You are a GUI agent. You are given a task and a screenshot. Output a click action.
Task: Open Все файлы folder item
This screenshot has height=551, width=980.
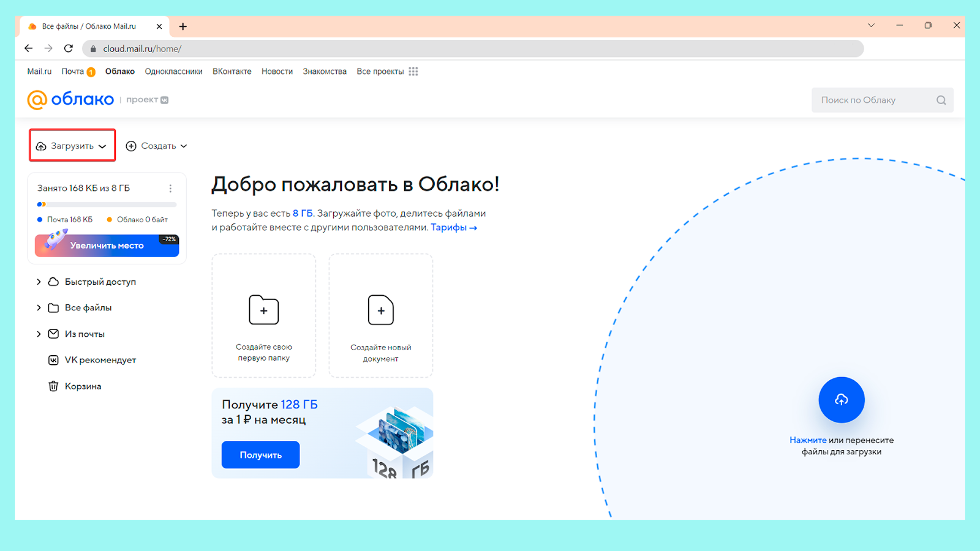coord(80,307)
